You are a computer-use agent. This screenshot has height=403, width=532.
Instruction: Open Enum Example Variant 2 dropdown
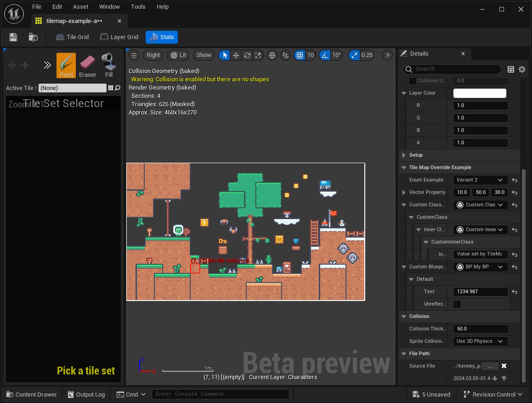480,180
